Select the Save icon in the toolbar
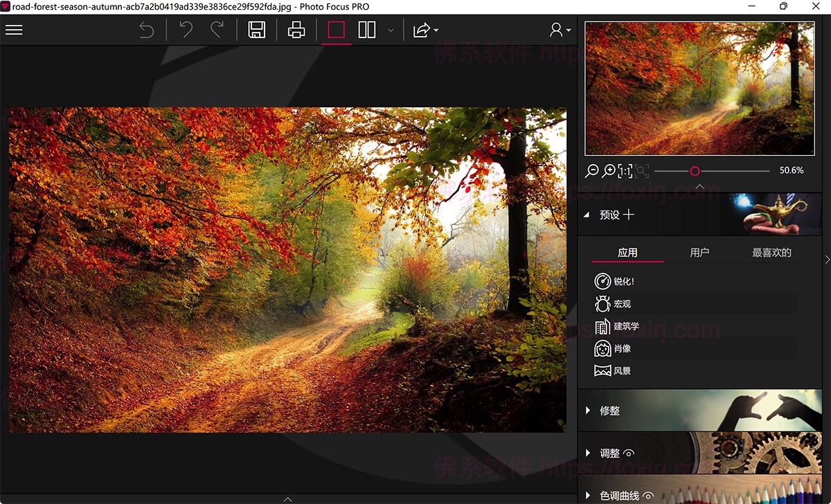 tap(257, 30)
